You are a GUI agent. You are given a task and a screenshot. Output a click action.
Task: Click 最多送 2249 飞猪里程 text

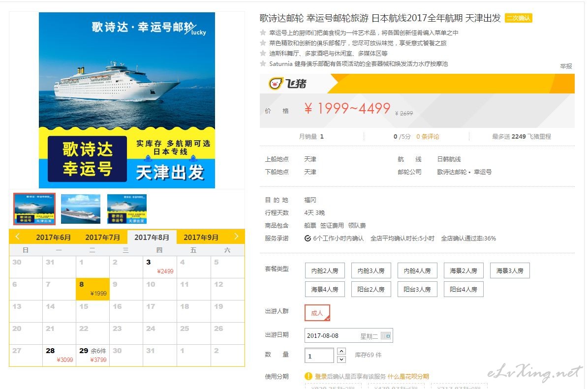(522, 136)
